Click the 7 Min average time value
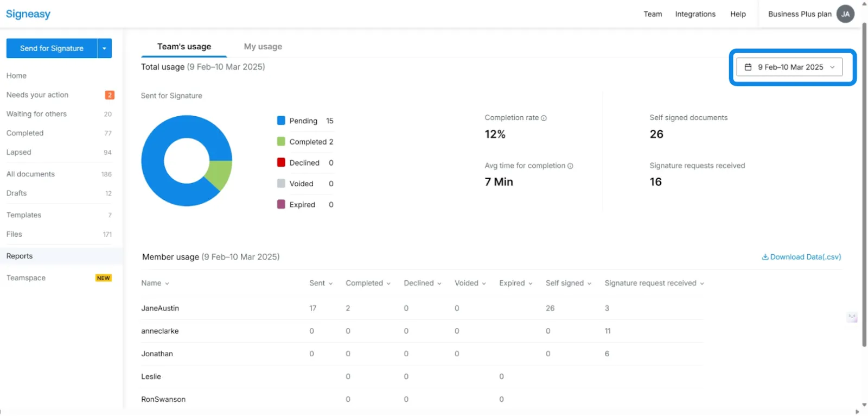This screenshot has height=416, width=868. 499,182
